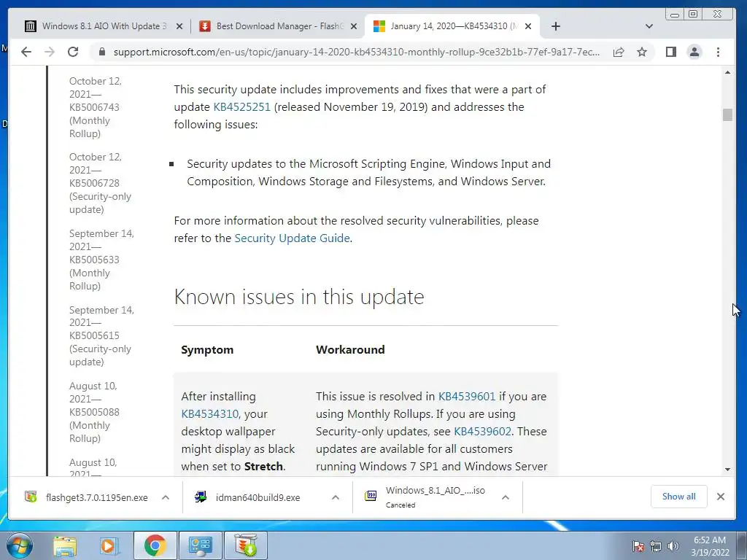Open the KB4534310 link in Symptom column
The width and height of the screenshot is (747, 560).
point(209,414)
